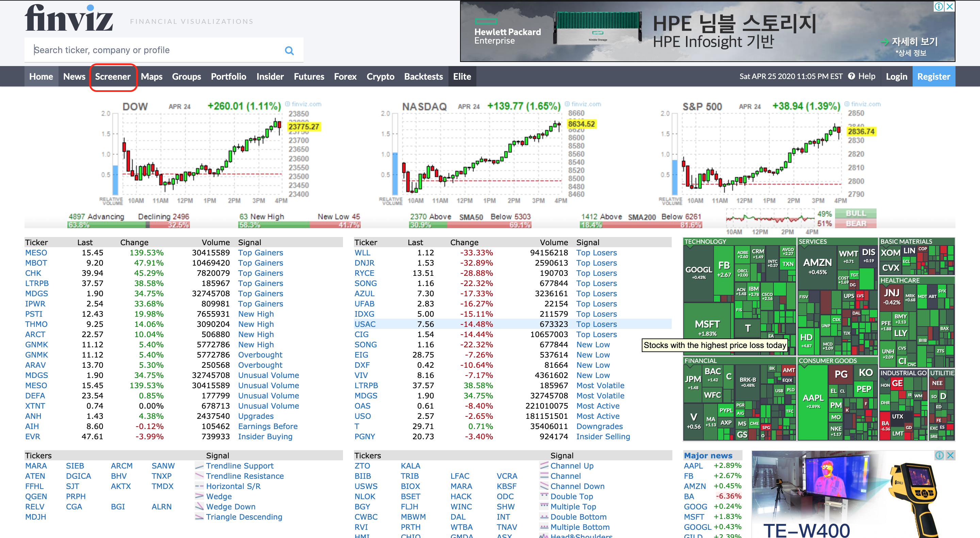Close the HPE banner advertisement
This screenshot has height=538, width=980.
click(950, 6)
